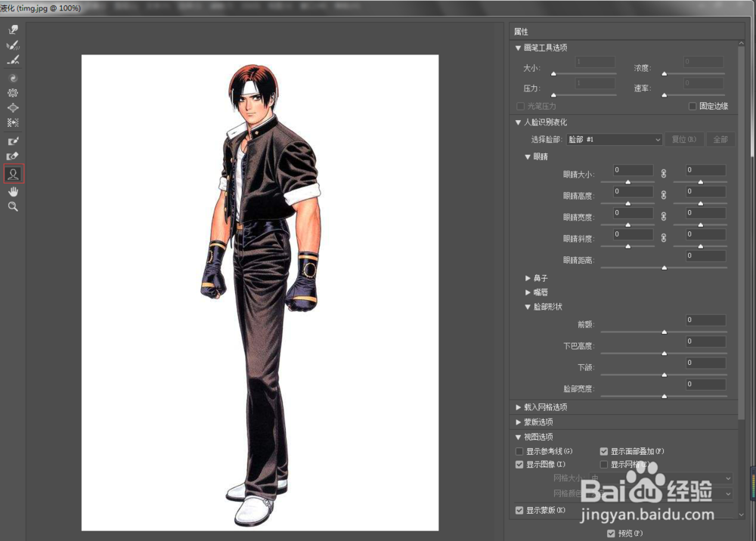Click the 复位 button
This screenshot has height=541, width=756.
tap(684, 139)
